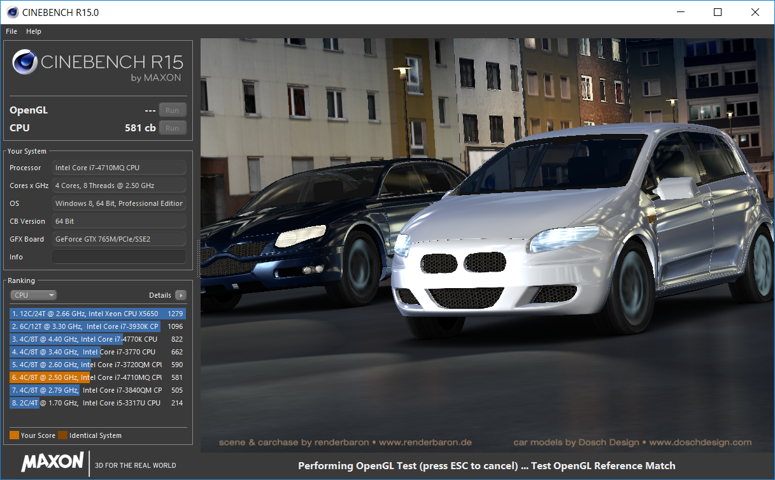The image size is (775, 480).
Task: Select your score row i7-4710MQ 581
Action: pos(97,377)
